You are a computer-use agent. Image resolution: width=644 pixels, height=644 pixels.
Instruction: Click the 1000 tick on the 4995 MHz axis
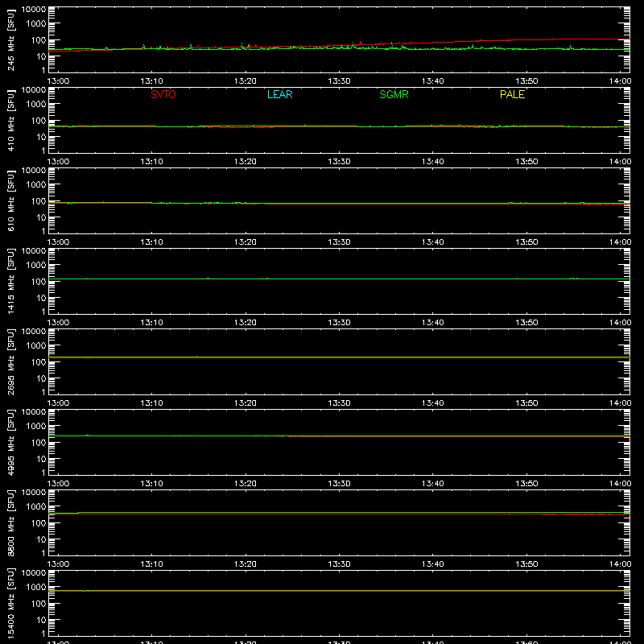click(36, 427)
